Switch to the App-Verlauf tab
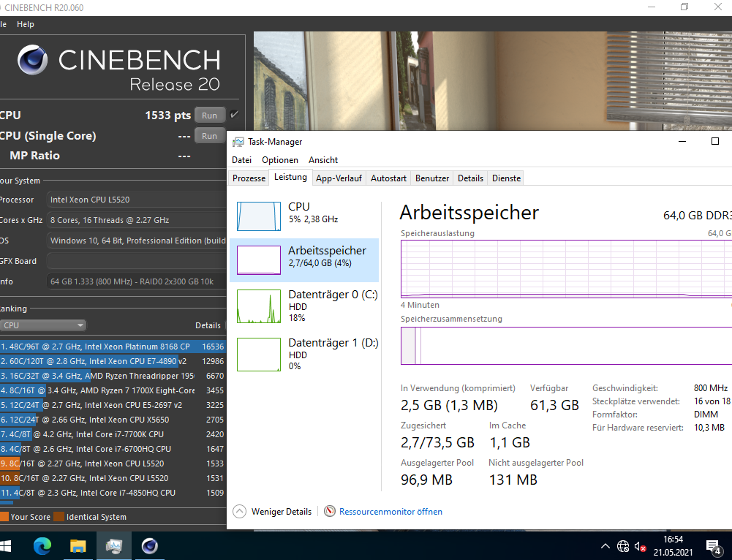Viewport: 732px width, 560px height. pos(339,178)
